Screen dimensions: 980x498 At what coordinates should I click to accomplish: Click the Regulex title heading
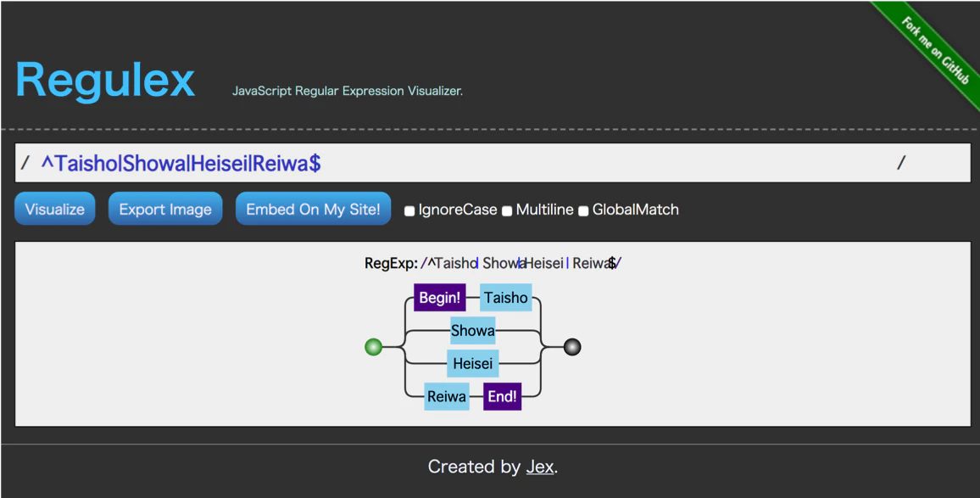point(105,80)
